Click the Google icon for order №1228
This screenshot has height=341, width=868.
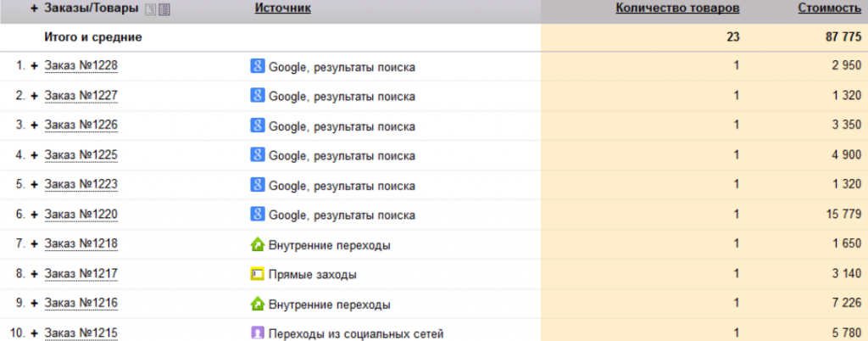click(x=258, y=66)
